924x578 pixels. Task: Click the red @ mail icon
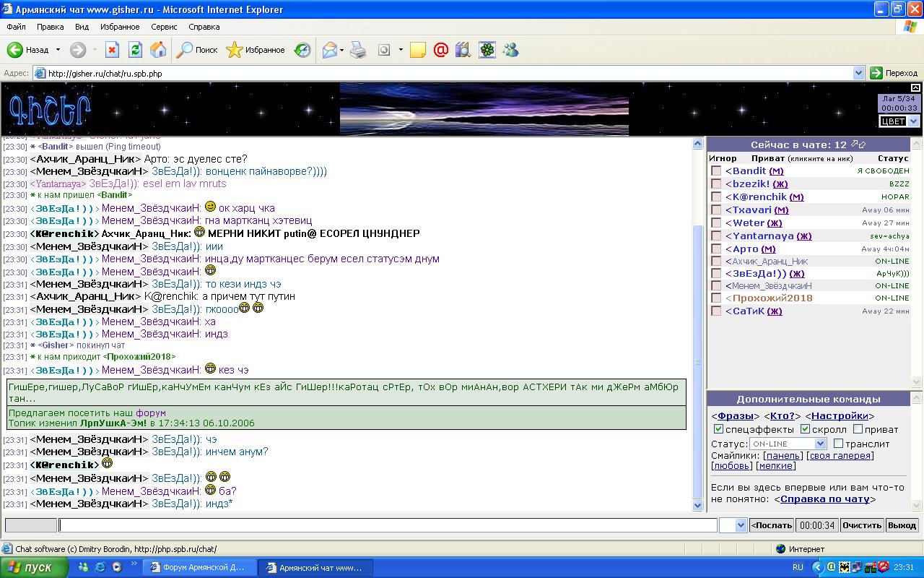click(x=441, y=50)
